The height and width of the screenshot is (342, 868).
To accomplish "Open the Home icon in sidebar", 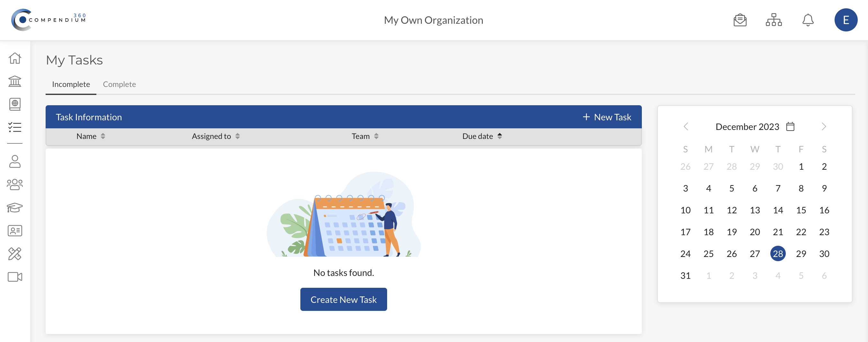I will pyautogui.click(x=15, y=58).
